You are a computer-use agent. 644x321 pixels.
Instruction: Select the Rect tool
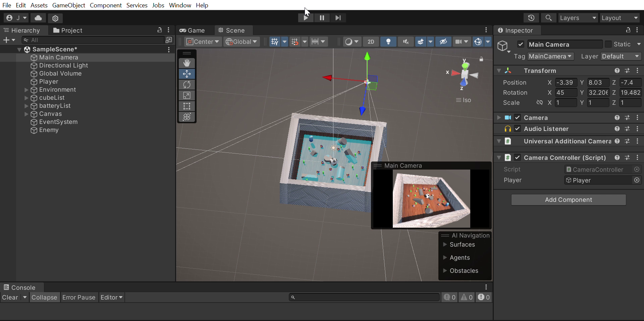coord(186,106)
